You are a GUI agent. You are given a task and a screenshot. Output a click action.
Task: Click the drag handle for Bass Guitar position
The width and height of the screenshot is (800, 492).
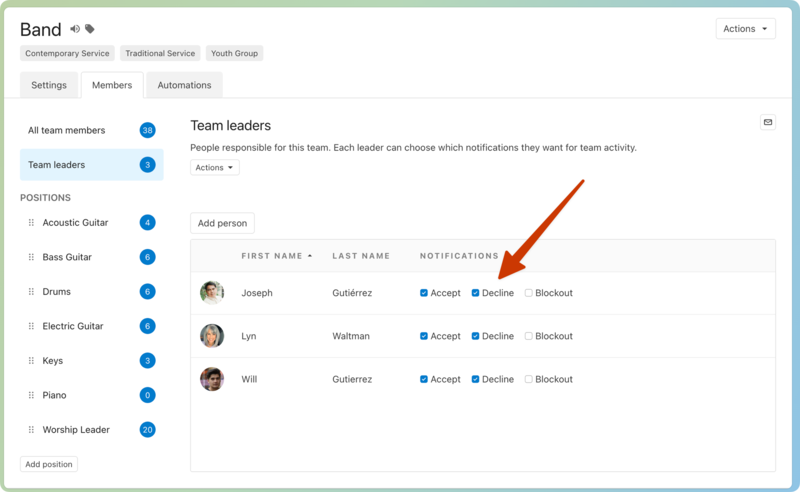pos(31,257)
